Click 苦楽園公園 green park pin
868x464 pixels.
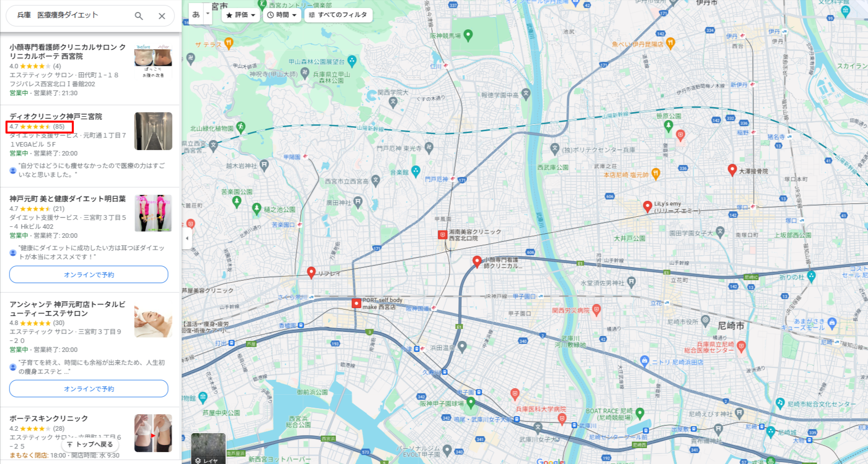pyautogui.click(x=237, y=201)
